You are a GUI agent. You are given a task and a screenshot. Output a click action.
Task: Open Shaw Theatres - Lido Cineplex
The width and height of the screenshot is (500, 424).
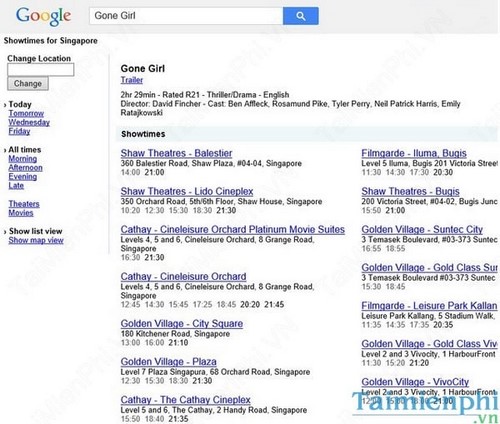187,191
